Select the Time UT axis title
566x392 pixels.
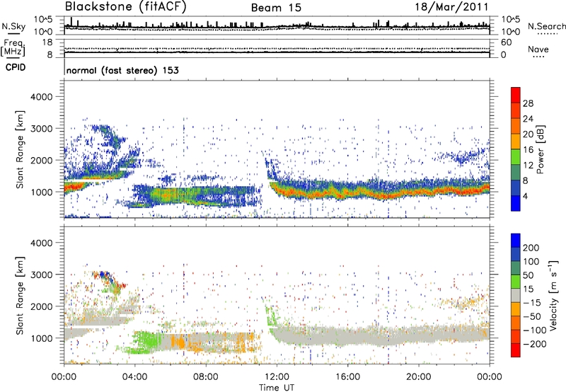pos(277,388)
